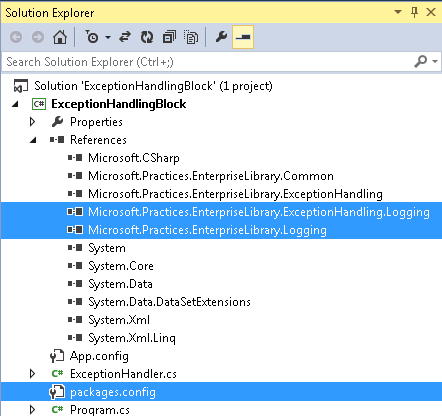Open the Pending Changes Filter clock icon

(x=92, y=37)
